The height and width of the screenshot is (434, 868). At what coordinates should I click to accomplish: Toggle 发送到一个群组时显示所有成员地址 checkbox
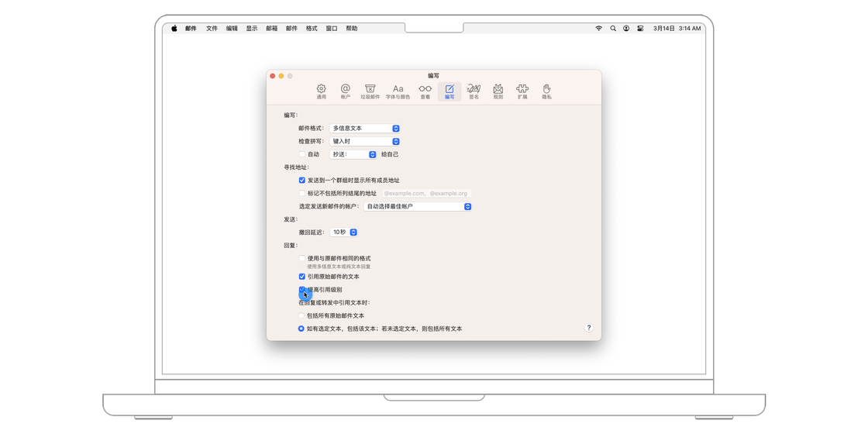[x=301, y=180]
